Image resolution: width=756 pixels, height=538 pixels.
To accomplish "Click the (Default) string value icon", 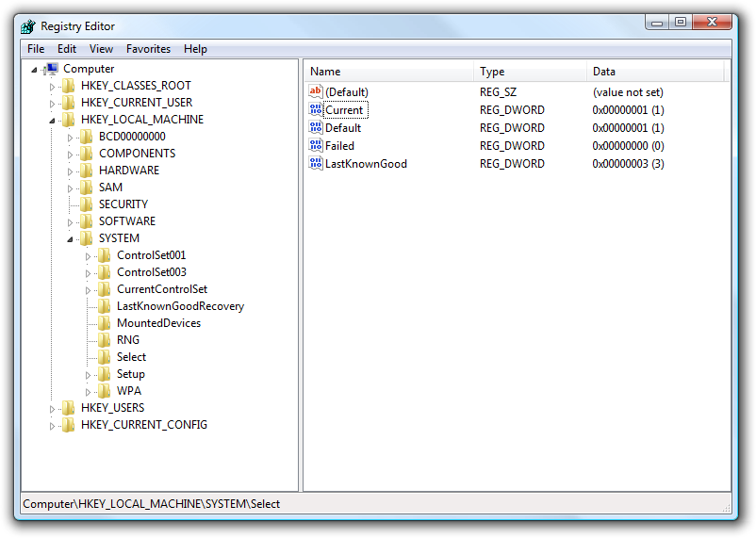I will (x=316, y=92).
